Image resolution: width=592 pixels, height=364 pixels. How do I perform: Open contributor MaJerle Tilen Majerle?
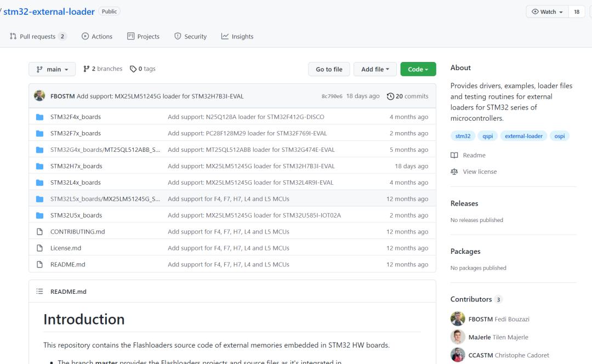tap(498, 337)
